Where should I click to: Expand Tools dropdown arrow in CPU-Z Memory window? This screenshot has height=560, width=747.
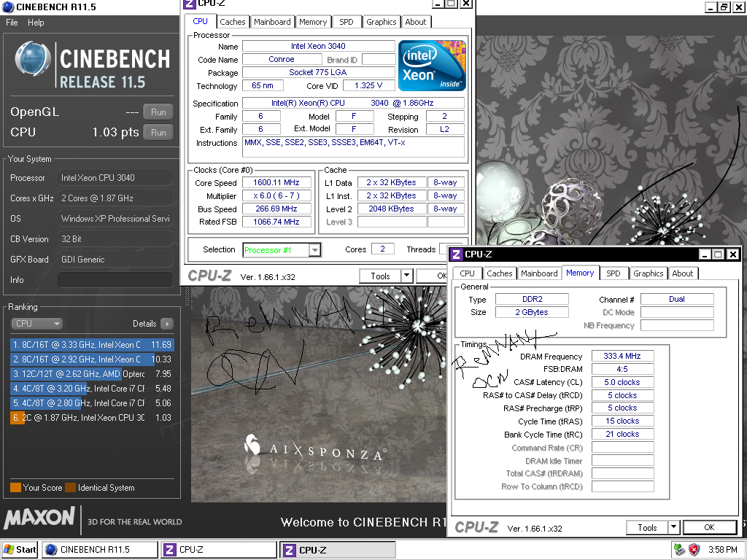coord(673,527)
